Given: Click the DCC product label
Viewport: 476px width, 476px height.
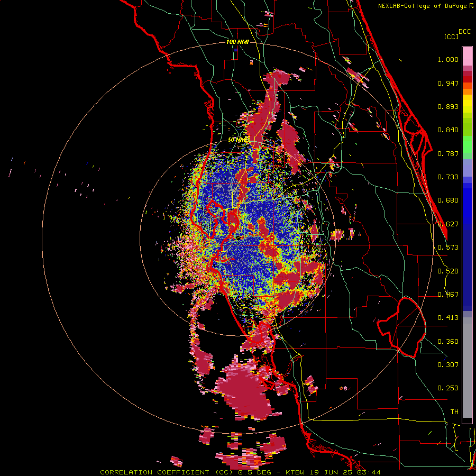Looking at the screenshot, I should (465, 32).
